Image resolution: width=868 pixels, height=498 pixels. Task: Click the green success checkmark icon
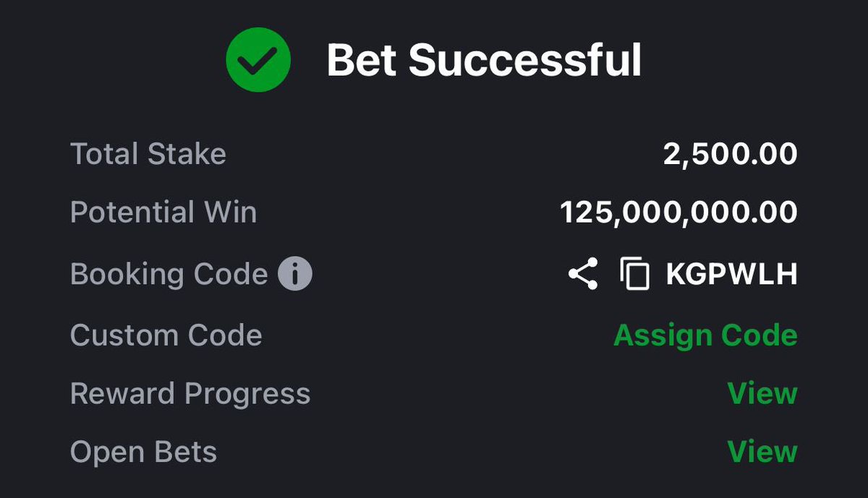[x=258, y=60]
